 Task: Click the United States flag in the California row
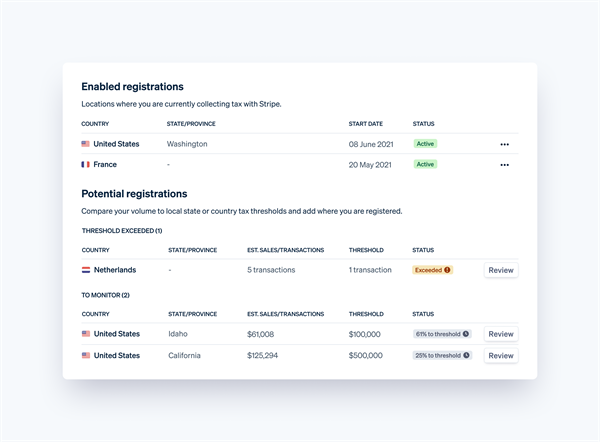tap(86, 355)
